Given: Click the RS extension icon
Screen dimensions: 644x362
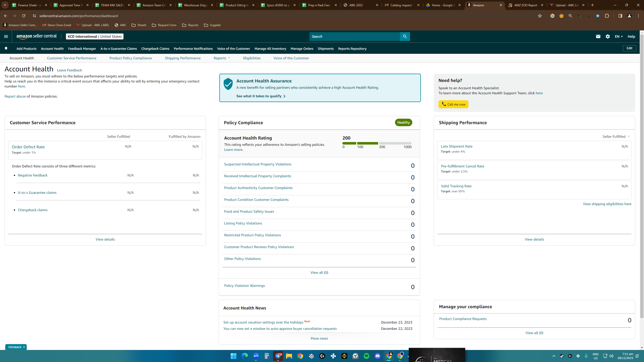Looking at the screenshot, I should pyautogui.click(x=580, y=16).
